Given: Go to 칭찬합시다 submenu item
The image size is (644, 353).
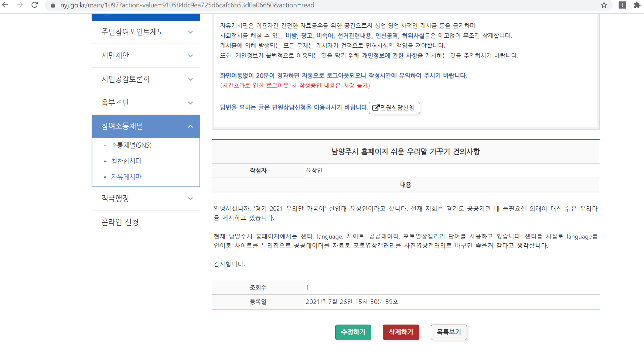Looking at the screenshot, I should 126,161.
